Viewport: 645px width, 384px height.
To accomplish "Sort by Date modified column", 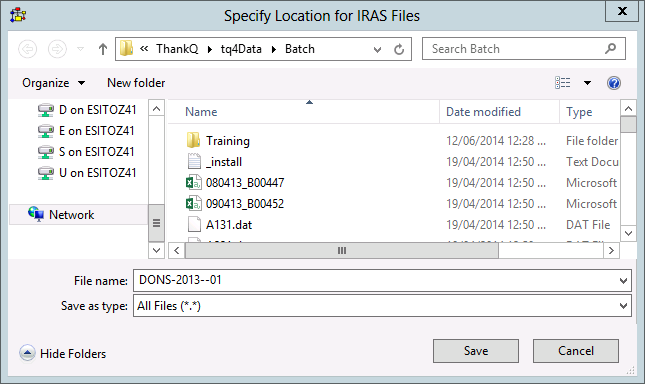I will coord(483,112).
